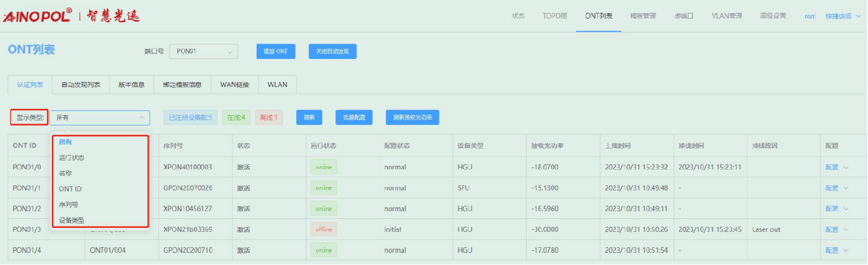Click the 刷新 button
This screenshot has height=265, width=868.
309,118
